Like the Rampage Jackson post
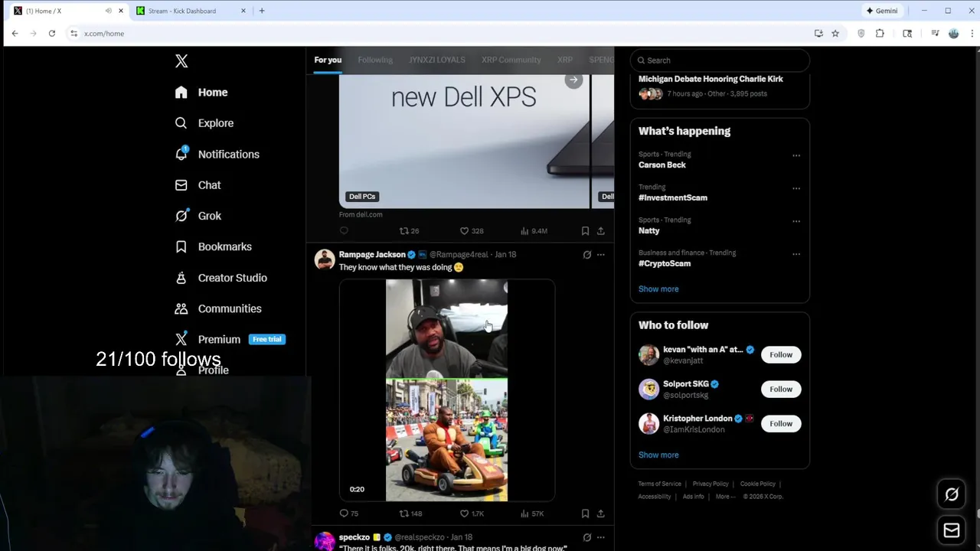 [472, 514]
